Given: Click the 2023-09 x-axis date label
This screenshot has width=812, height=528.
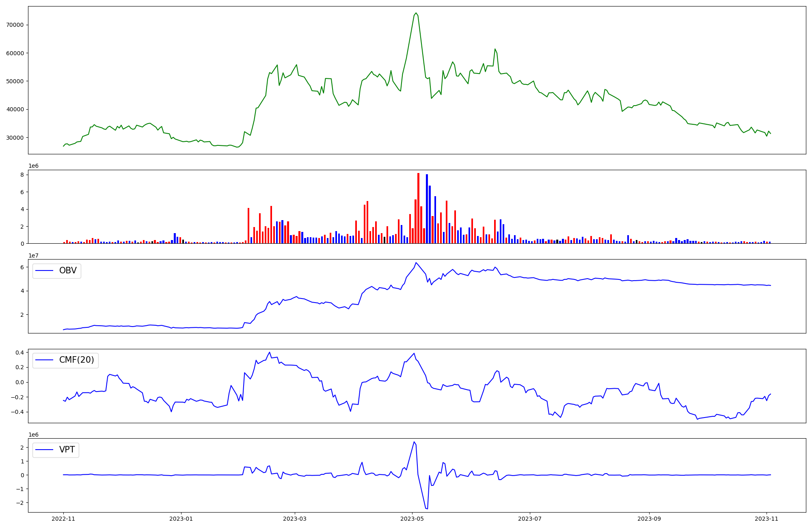Looking at the screenshot, I should pos(649,519).
